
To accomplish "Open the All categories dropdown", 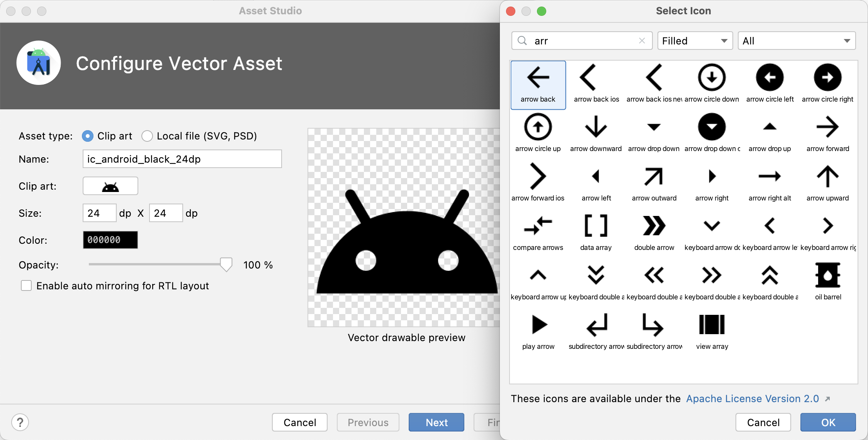I will [x=797, y=41].
